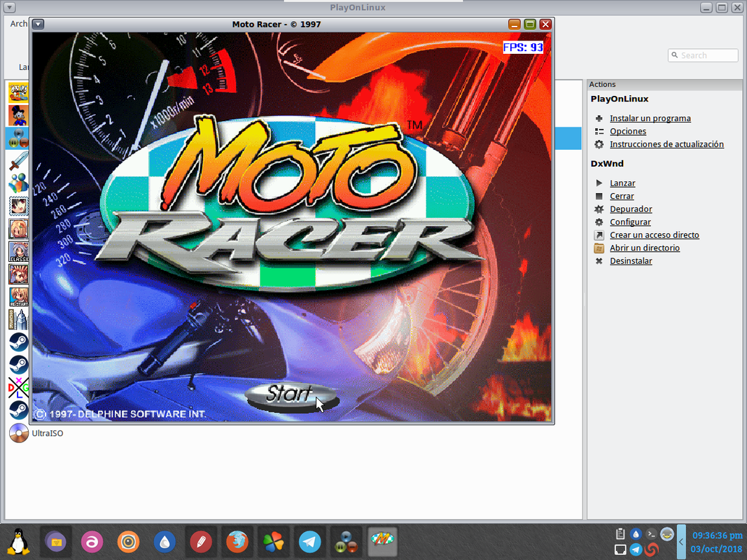Open Instalar un programa link
Image resolution: width=747 pixels, height=560 pixels.
tap(650, 118)
